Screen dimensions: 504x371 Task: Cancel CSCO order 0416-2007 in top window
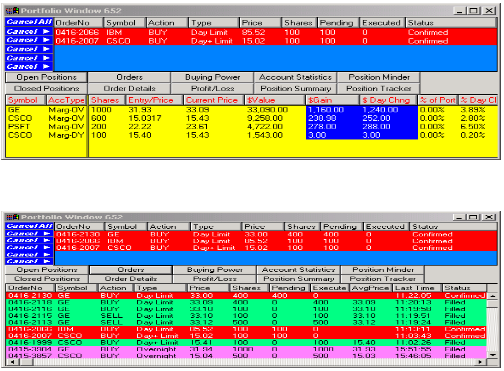[x=29, y=40]
